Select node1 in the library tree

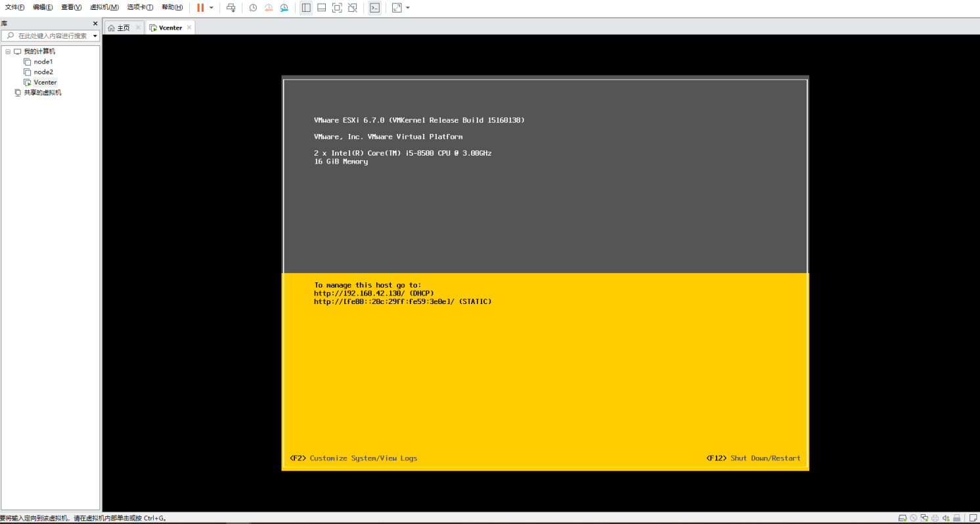[x=43, y=62]
